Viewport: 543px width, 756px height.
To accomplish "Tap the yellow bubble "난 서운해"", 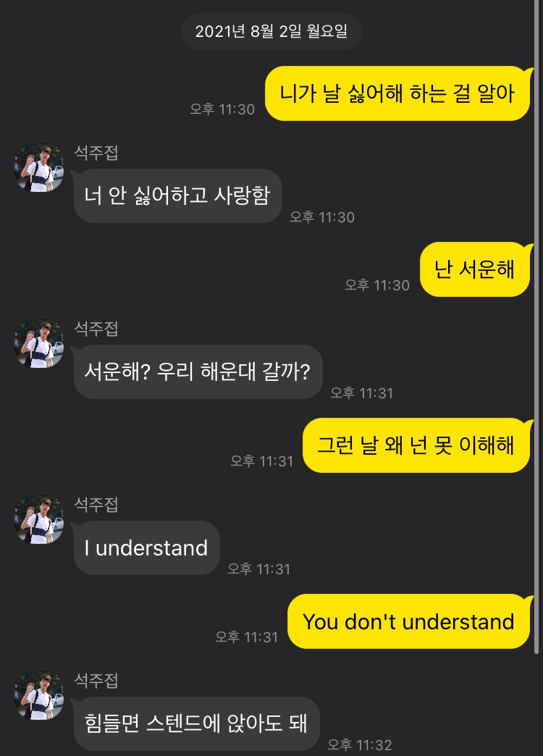I will click(475, 269).
